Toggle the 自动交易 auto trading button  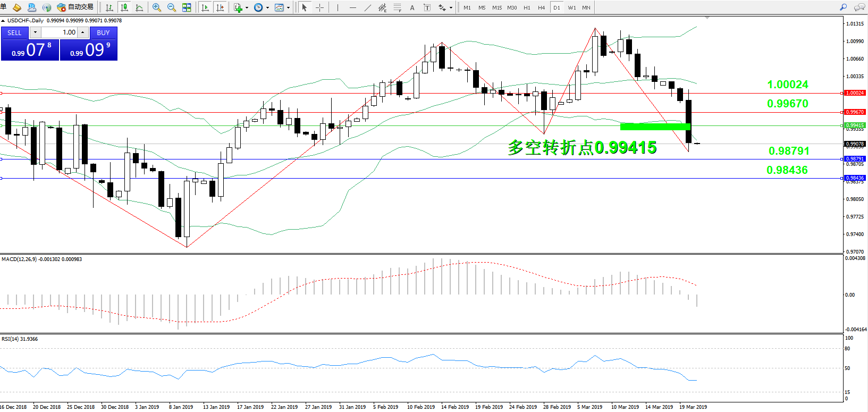pos(75,7)
